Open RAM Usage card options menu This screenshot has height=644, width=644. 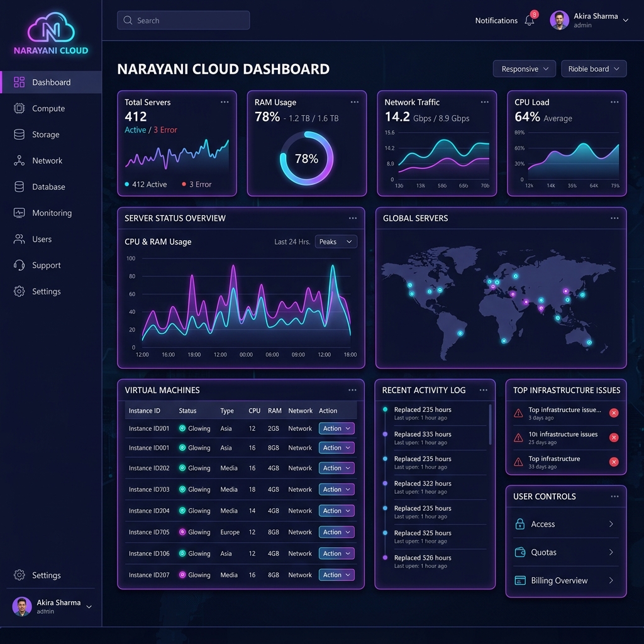(x=355, y=102)
